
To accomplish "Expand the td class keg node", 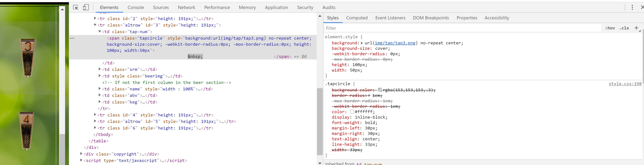I will tap(100, 102).
